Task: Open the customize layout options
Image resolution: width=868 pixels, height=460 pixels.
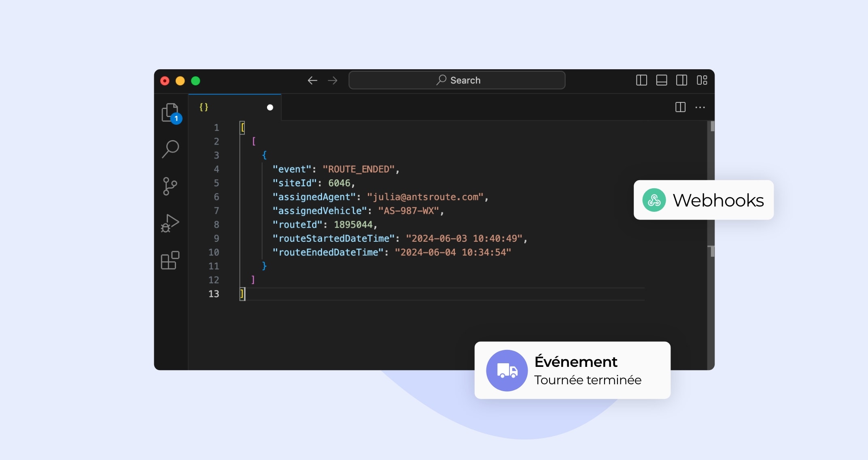Action: pyautogui.click(x=702, y=80)
